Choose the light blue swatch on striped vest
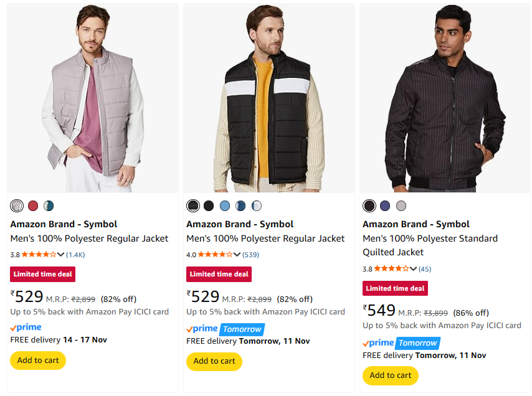Image resolution: width=532 pixels, height=396 pixels. point(225,205)
